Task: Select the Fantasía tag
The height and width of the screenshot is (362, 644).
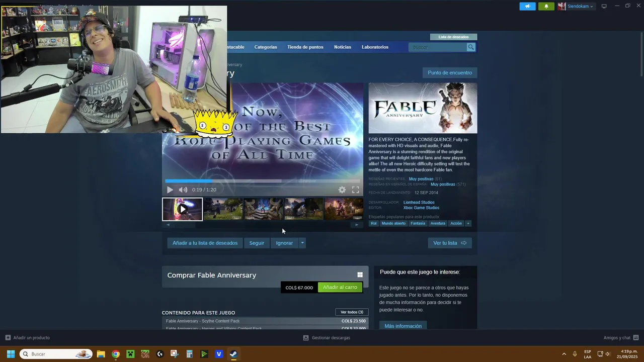Action: 418,223
